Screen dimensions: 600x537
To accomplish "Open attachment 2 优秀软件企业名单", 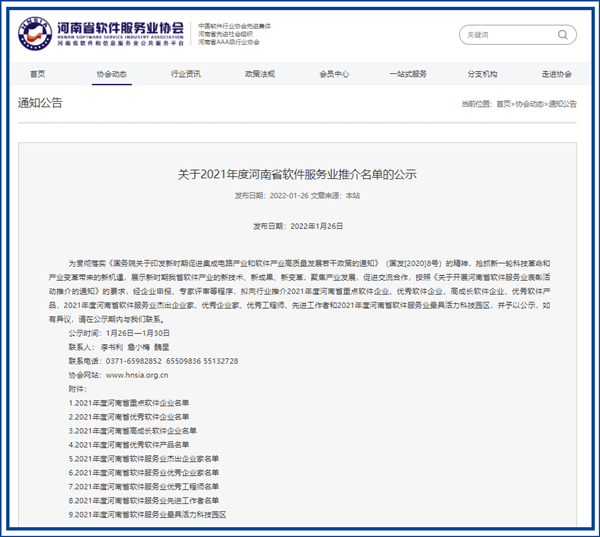I will click(129, 417).
